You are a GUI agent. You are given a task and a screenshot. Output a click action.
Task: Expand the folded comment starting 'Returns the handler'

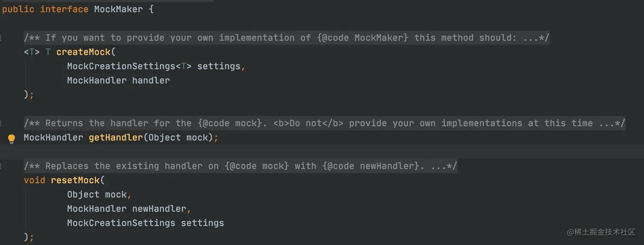(x=325, y=124)
